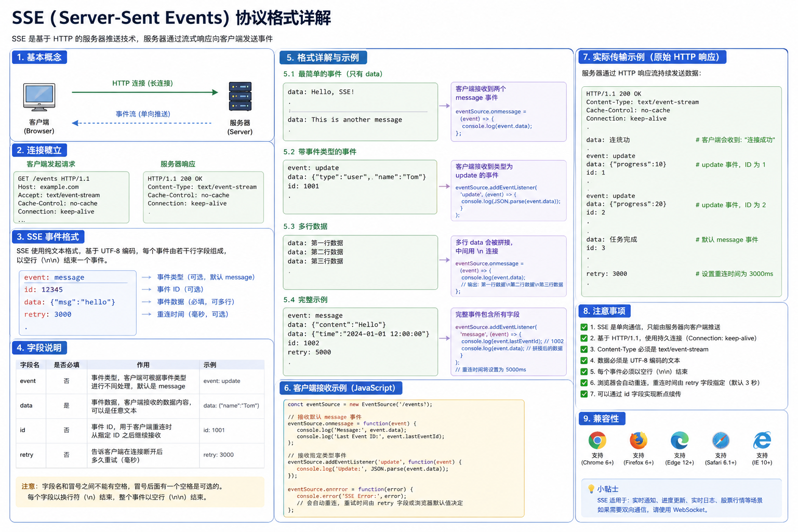Click the '支持 (Chrome 6+)' label
This screenshot has width=798, height=532.
pyautogui.click(x=597, y=459)
